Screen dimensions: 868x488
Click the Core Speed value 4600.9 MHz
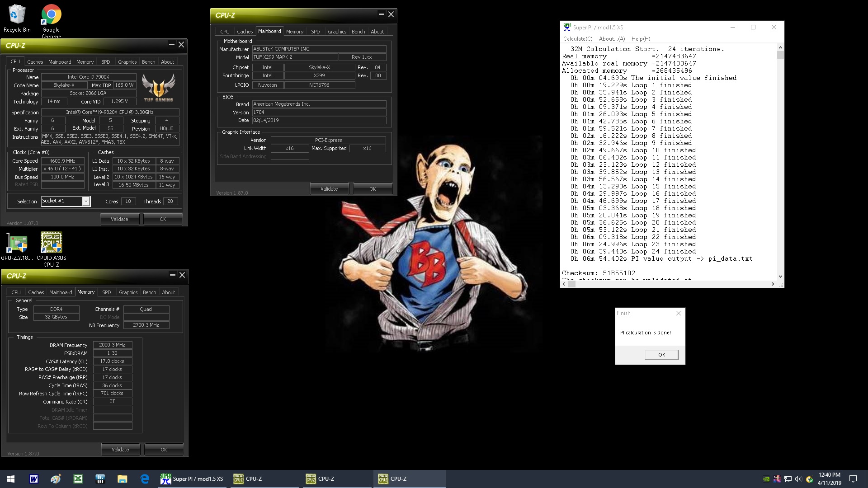(63, 161)
